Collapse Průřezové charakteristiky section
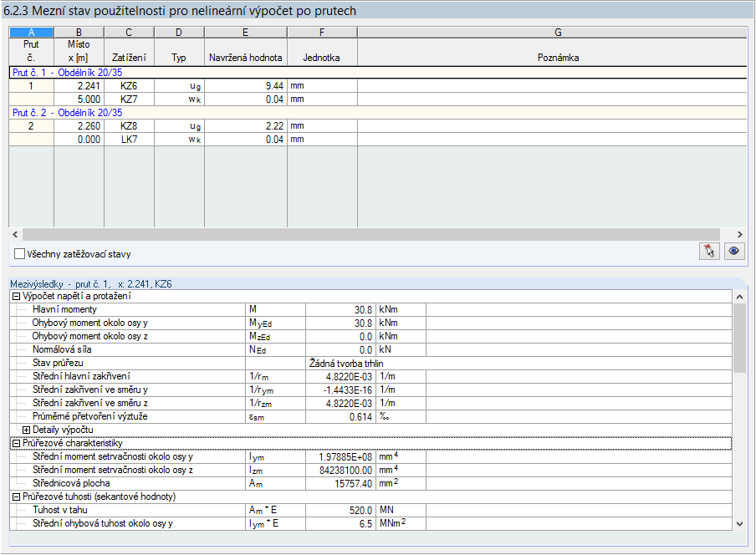Image resolution: width=756 pixels, height=555 pixels. click(x=16, y=443)
